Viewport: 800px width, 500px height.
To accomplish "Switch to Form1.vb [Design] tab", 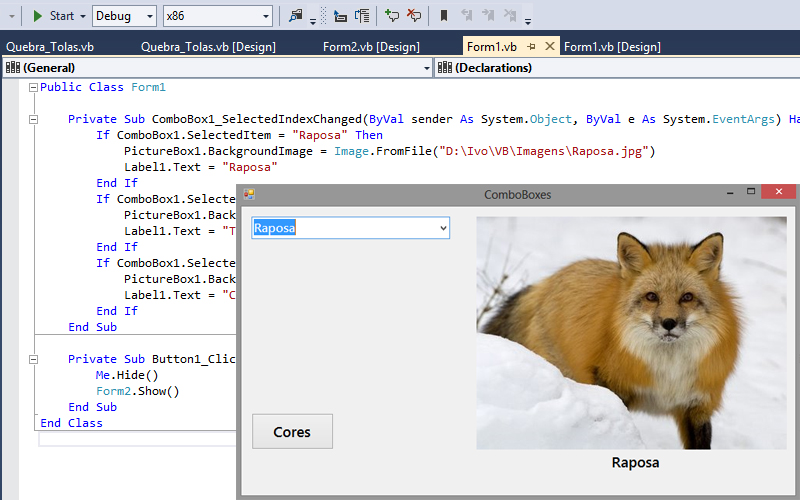I will [x=612, y=47].
